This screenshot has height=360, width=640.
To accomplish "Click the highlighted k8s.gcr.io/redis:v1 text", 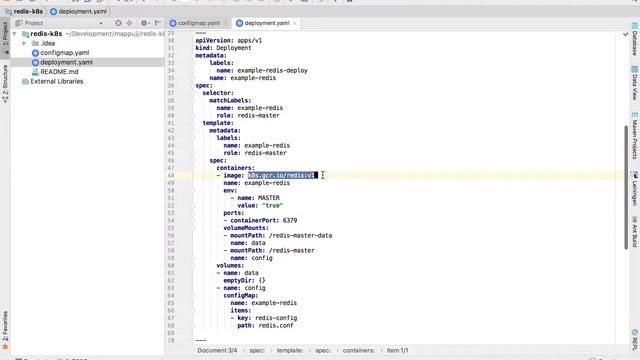I will point(282,176).
